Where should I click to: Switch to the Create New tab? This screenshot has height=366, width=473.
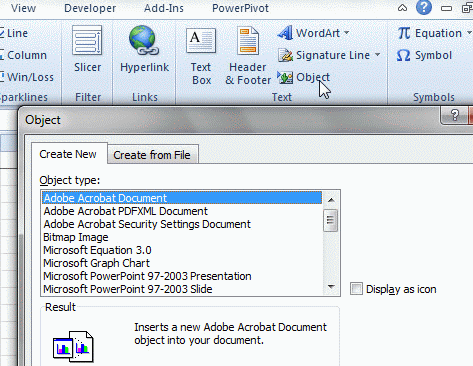[68, 154]
